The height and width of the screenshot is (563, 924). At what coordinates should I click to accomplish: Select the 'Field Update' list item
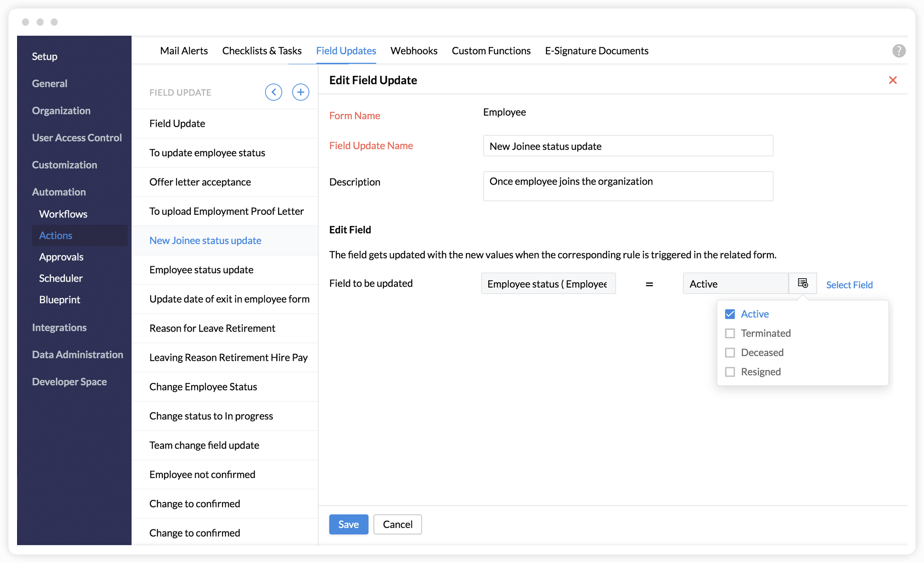coord(225,124)
